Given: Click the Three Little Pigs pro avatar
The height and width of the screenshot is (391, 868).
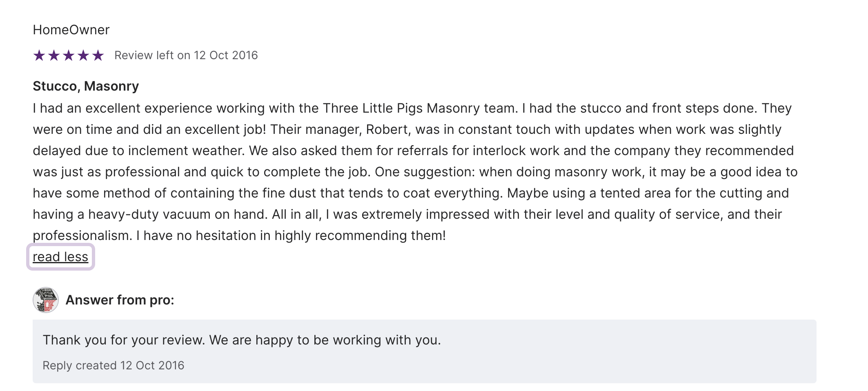Looking at the screenshot, I should [46, 300].
